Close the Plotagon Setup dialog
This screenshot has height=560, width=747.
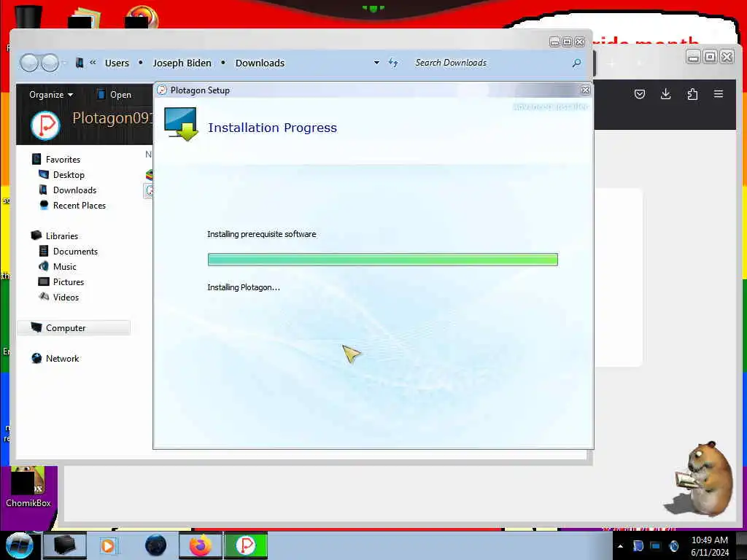tap(585, 90)
